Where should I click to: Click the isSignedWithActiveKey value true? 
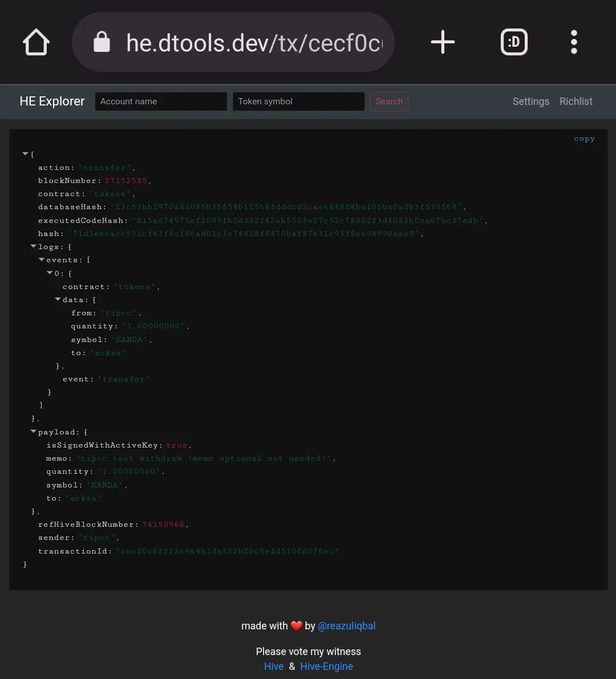(x=177, y=445)
